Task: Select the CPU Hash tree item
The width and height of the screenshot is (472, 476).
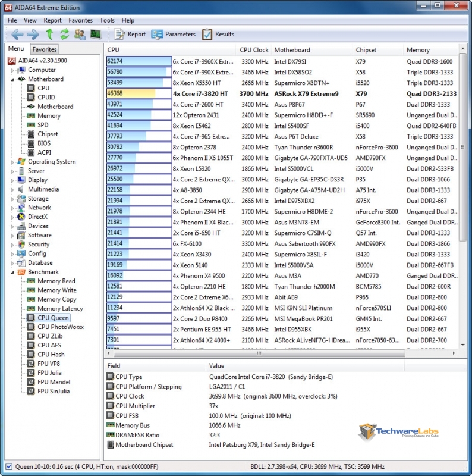Action: tap(51, 354)
